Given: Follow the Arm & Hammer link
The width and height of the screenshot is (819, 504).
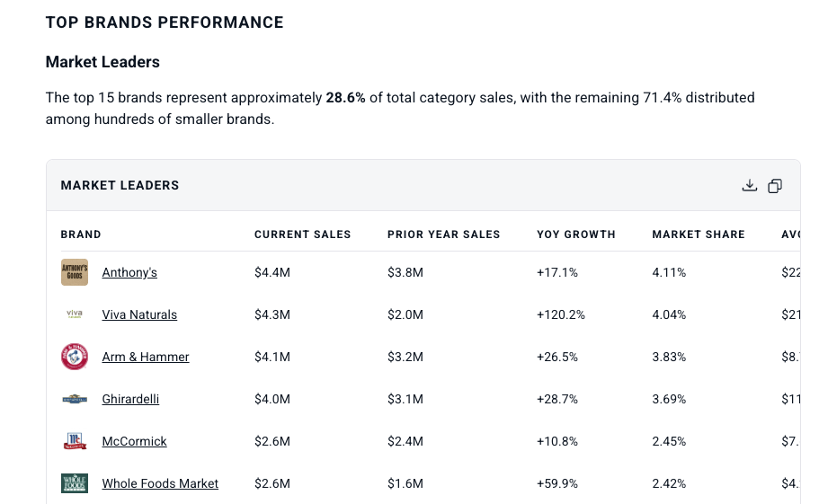Looking at the screenshot, I should pos(146,357).
